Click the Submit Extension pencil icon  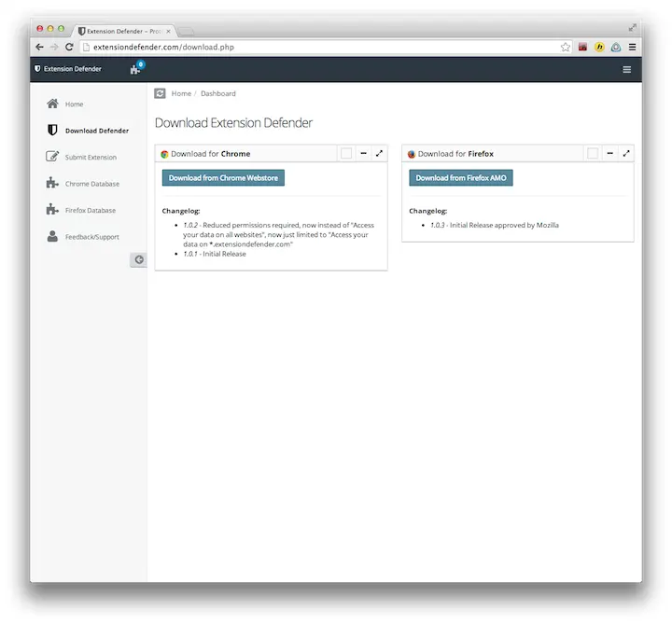(x=52, y=157)
